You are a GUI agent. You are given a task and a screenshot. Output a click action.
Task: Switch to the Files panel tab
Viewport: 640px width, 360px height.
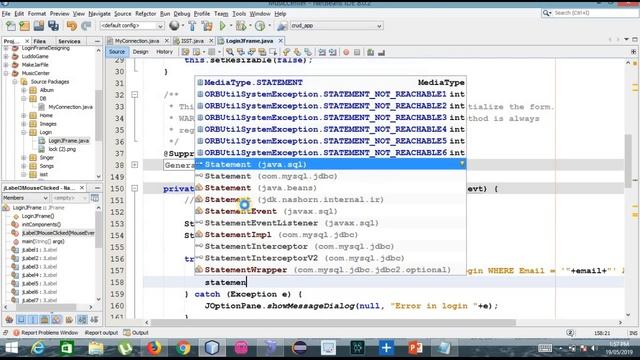coord(40,41)
